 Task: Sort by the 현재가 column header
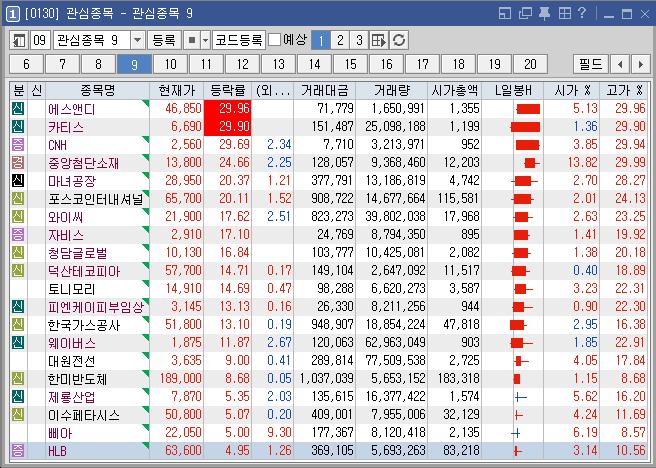(177, 90)
